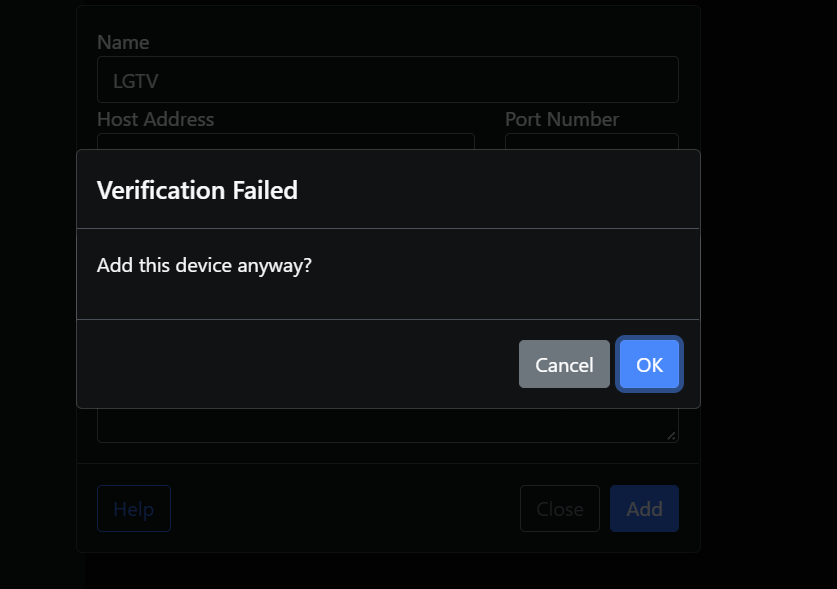The width and height of the screenshot is (837, 589).
Task: Confirm adding the device by clicking OK
Action: (649, 364)
